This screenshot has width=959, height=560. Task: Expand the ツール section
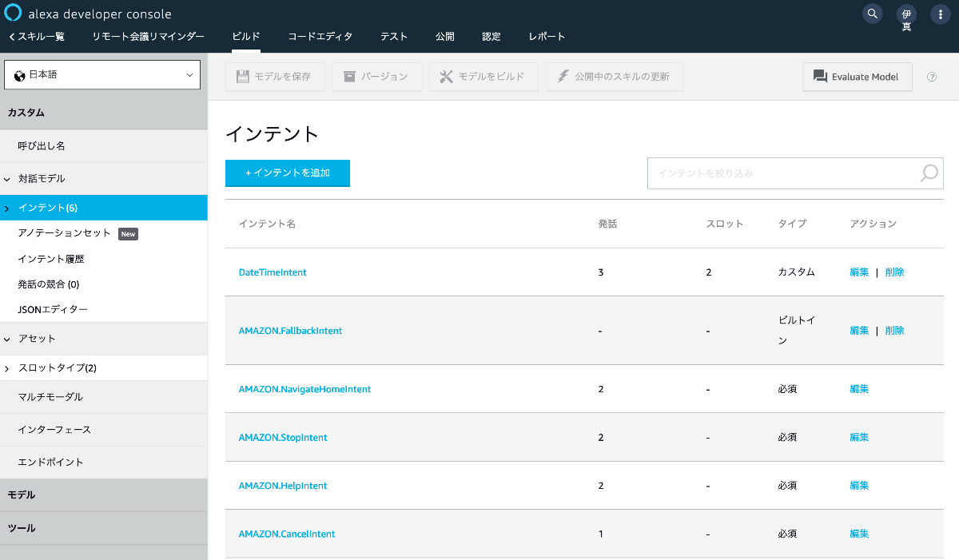[x=104, y=529]
